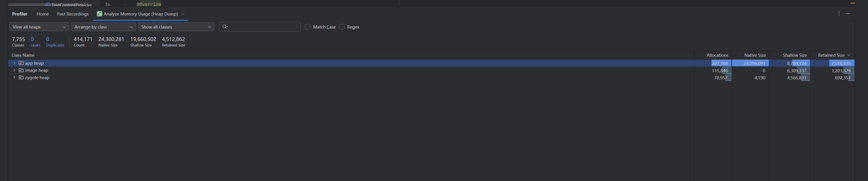Click the heap dump icon on Analyze Memory tab
The image size is (868, 181).
[x=99, y=14]
